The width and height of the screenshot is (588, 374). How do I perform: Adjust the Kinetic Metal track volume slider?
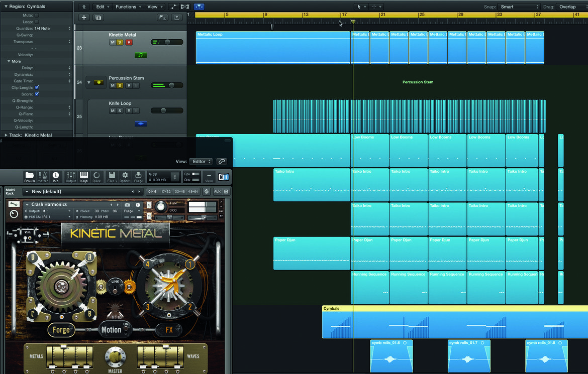coord(167,42)
